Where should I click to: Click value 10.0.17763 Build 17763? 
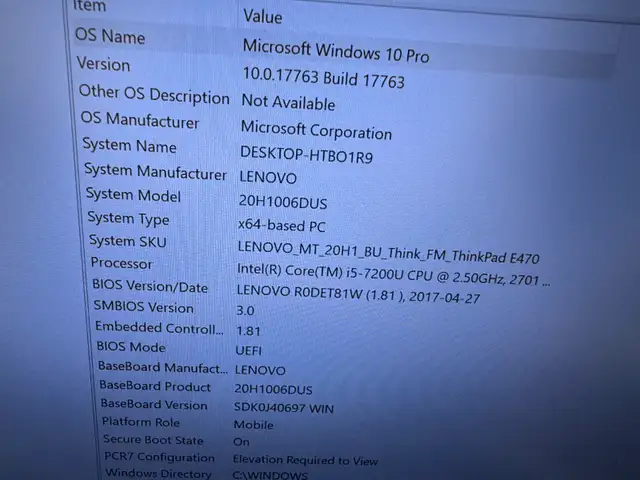point(324,77)
